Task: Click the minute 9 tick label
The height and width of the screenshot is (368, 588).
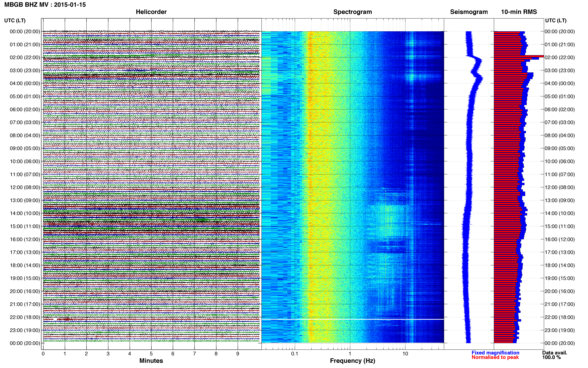Action: point(238,354)
